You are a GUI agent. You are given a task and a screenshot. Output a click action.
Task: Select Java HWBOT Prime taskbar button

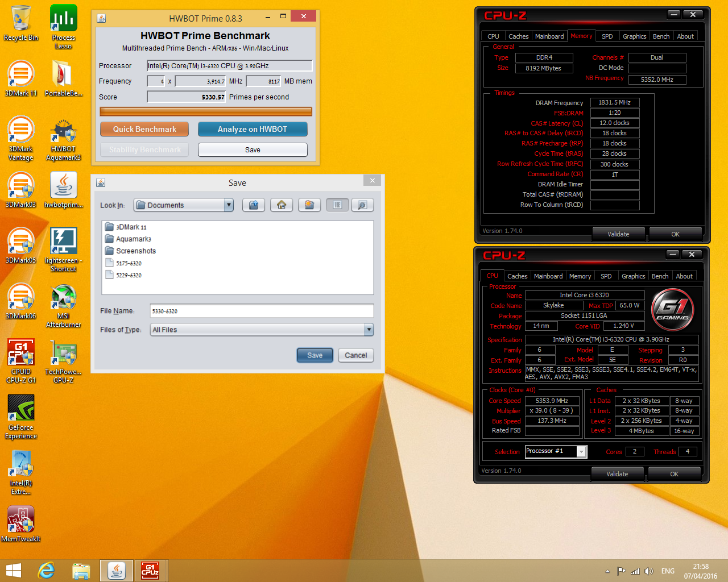tap(117, 571)
